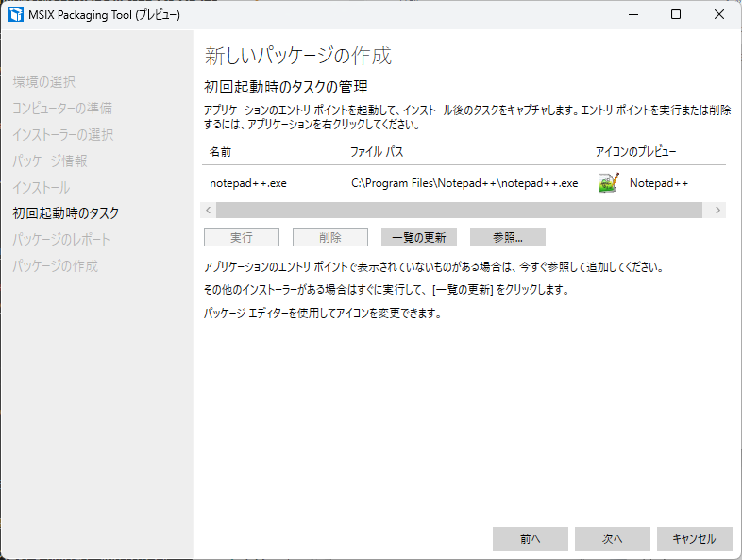
Task: Minimize the MSIX Packaging Tool window
Action: tap(631, 15)
